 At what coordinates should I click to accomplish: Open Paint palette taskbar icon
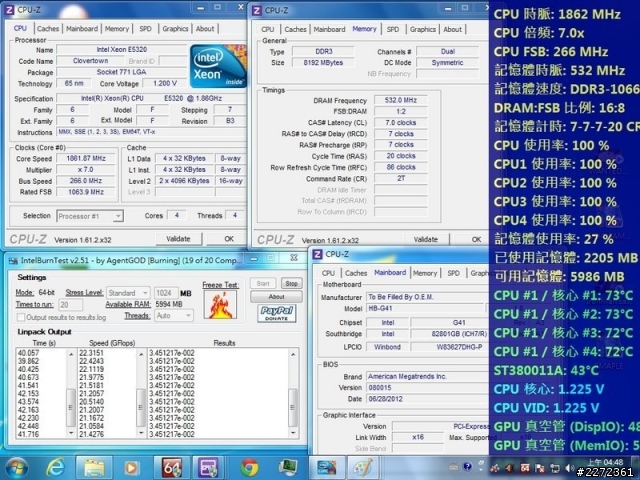coord(363,468)
